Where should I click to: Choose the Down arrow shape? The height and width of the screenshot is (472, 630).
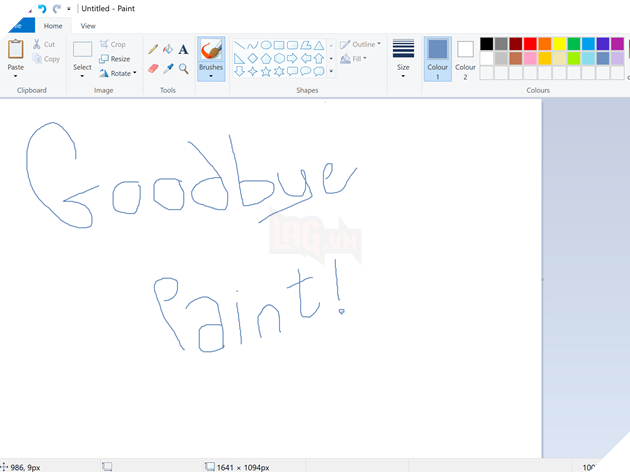[239, 72]
